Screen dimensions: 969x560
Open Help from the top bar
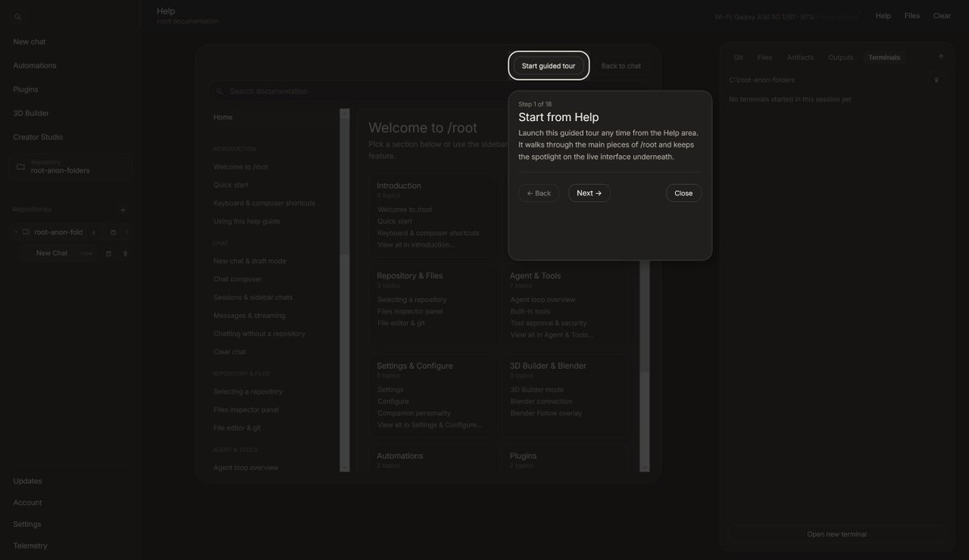(883, 15)
